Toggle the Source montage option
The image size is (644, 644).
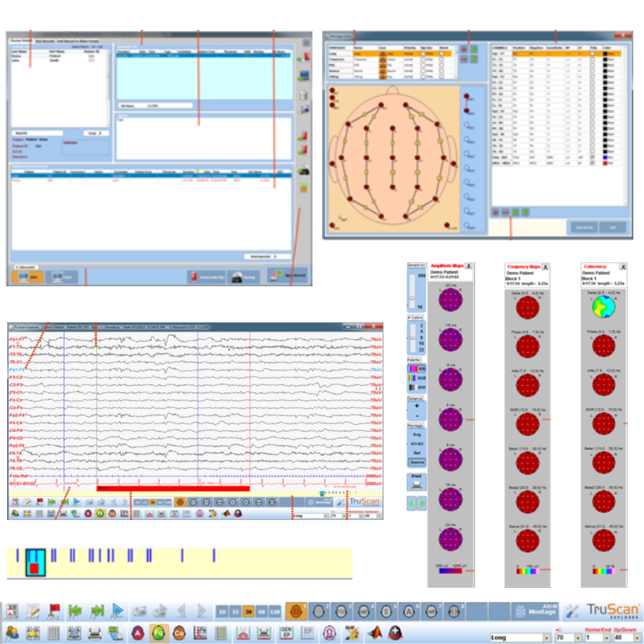416,462
